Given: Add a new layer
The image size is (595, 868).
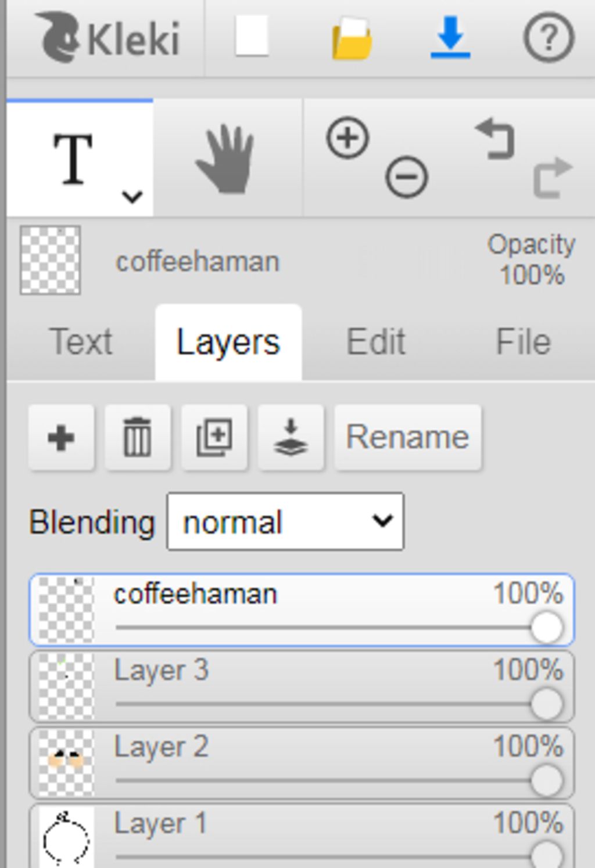Looking at the screenshot, I should coord(61,437).
